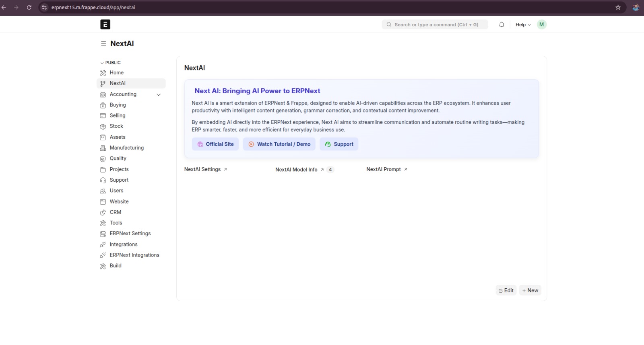Go to ERPNext Settings workspace
The width and height of the screenshot is (644, 345).
130,234
